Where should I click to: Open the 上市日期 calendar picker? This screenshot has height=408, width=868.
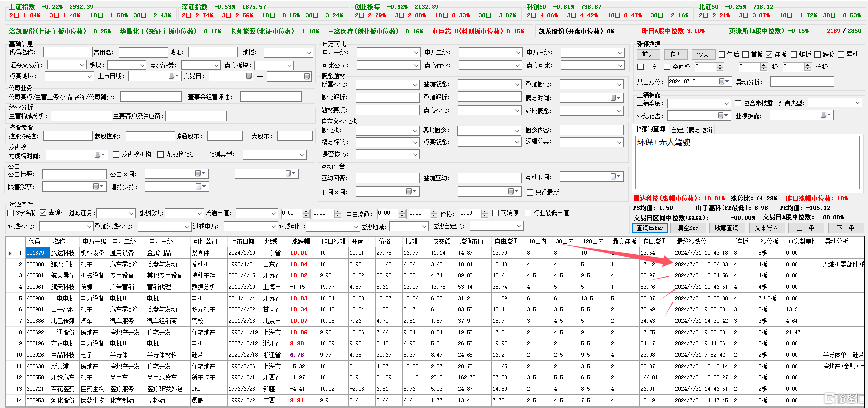pos(173,76)
